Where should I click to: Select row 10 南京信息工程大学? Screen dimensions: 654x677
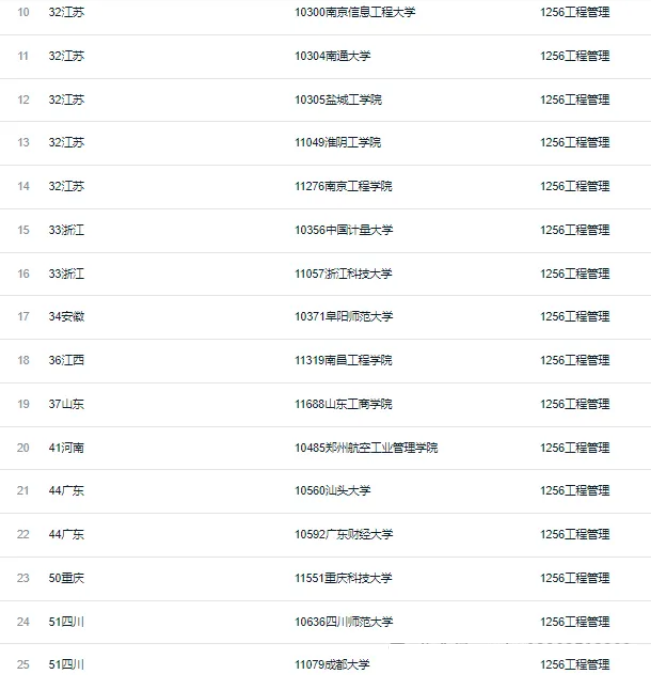click(354, 12)
